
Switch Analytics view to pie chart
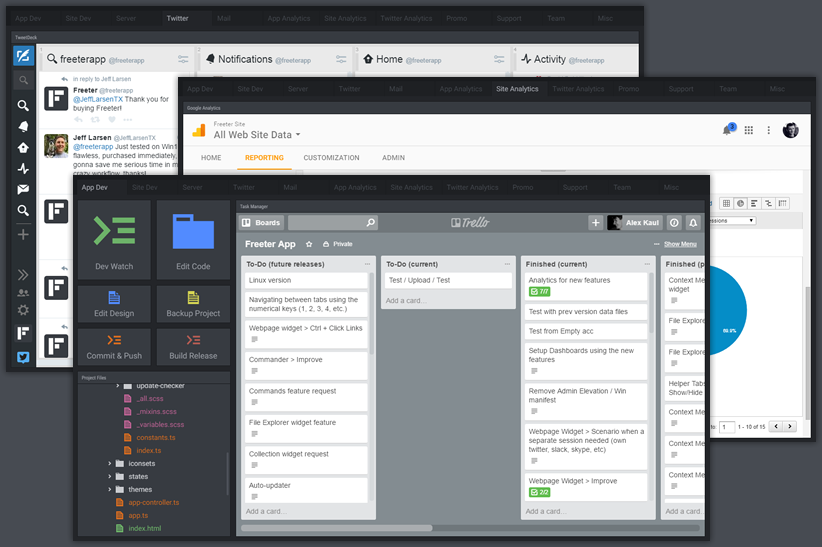click(740, 203)
